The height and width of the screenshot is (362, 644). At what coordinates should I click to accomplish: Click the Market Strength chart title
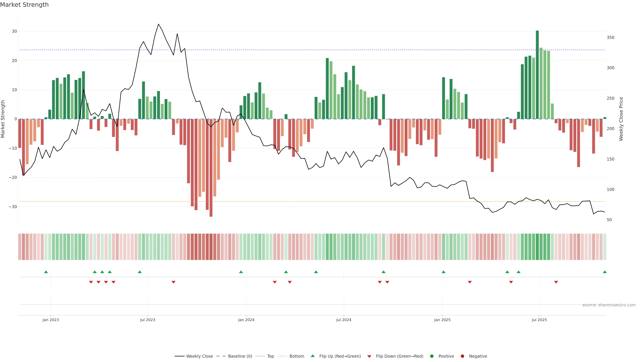(x=24, y=5)
